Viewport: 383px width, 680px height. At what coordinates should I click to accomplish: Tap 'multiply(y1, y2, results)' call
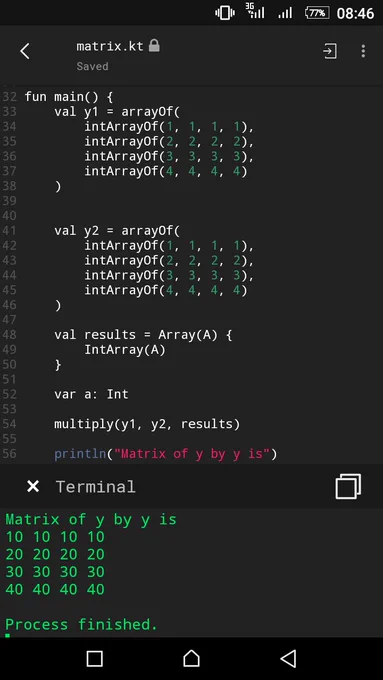point(147,424)
